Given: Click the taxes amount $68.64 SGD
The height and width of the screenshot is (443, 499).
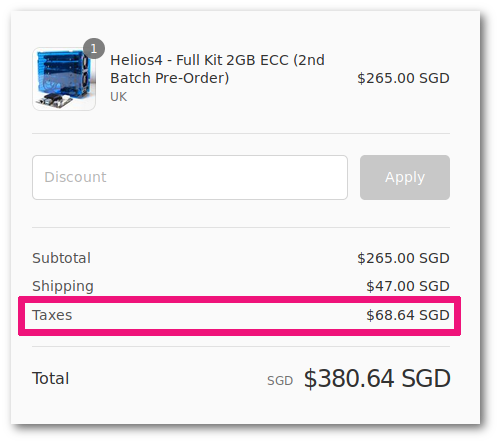Looking at the screenshot, I should (x=408, y=315).
